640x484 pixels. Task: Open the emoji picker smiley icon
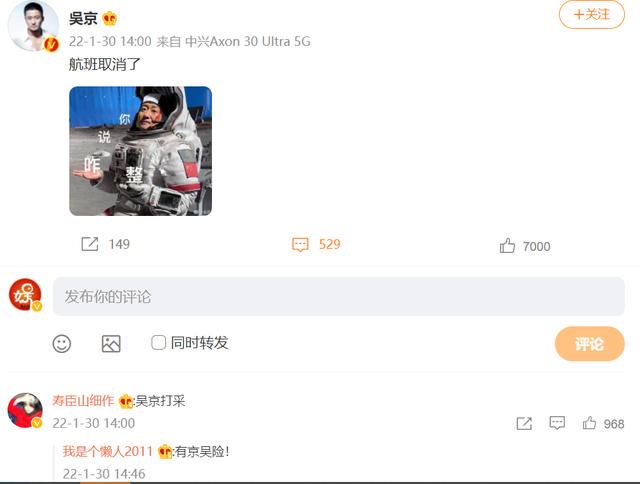[x=62, y=344]
